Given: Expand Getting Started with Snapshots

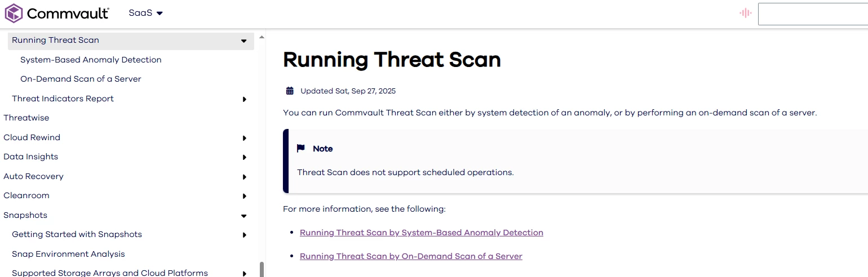Looking at the screenshot, I should click(244, 235).
